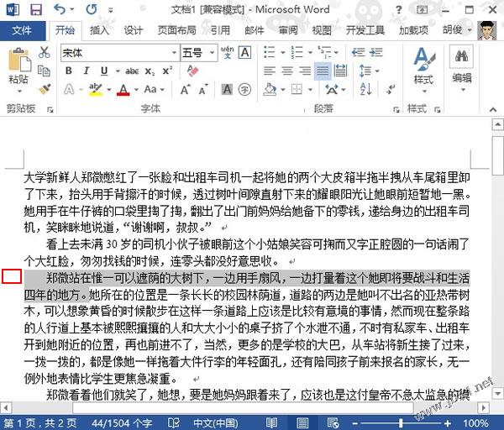Click the character border A icon

pos(245,52)
